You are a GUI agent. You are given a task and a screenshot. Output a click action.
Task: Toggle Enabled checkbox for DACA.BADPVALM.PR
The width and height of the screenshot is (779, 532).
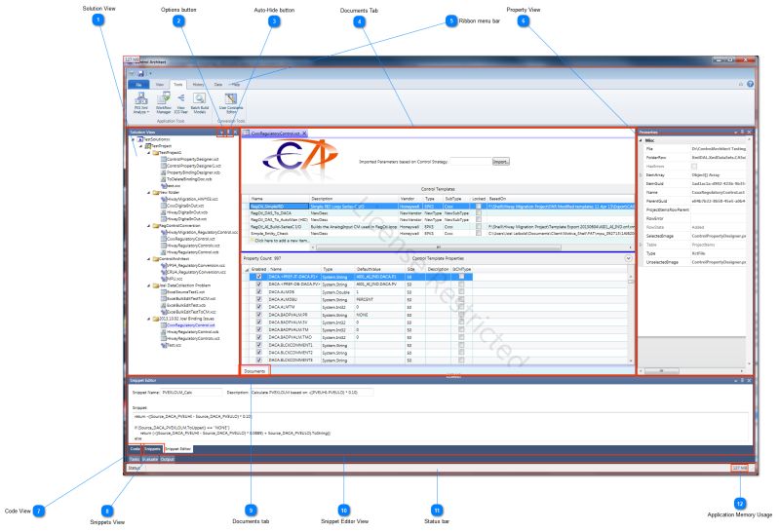pyautogui.click(x=258, y=315)
